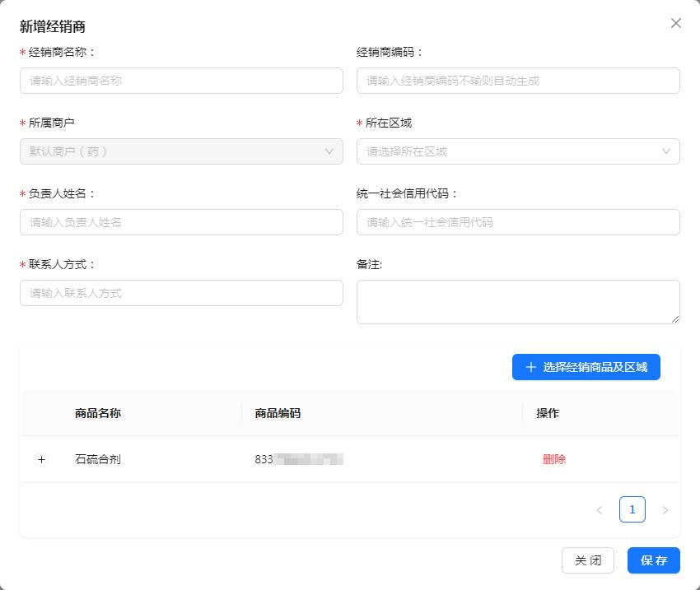Image resolution: width=700 pixels, height=590 pixels.
Task: Click the 统一社会信用代码 input field
Action: 518,222
